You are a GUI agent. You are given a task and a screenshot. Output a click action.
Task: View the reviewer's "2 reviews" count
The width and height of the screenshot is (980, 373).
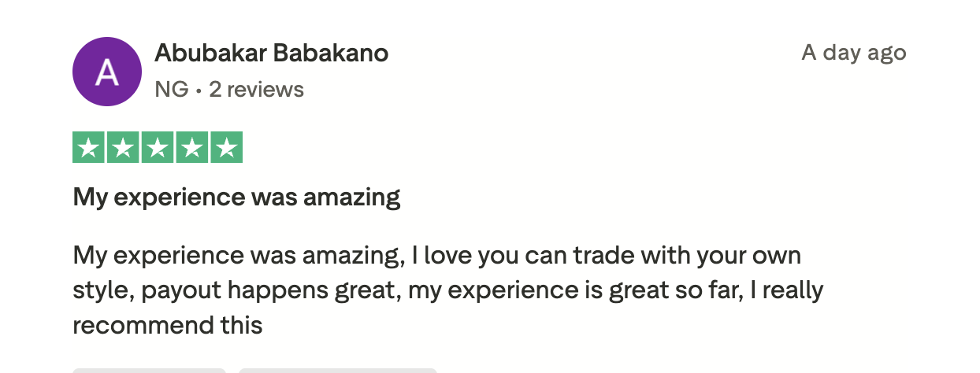pos(256,90)
